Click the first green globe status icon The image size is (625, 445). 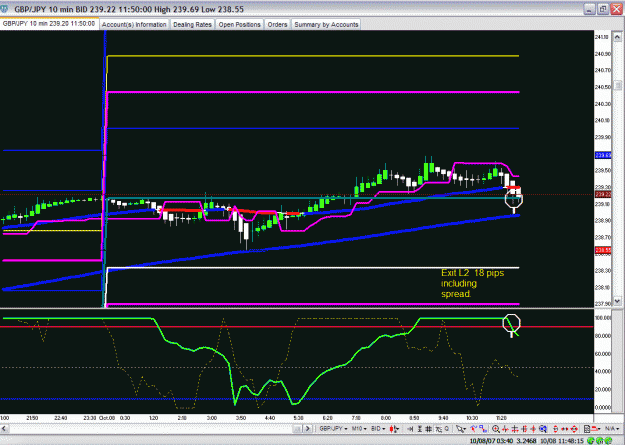(x=592, y=441)
